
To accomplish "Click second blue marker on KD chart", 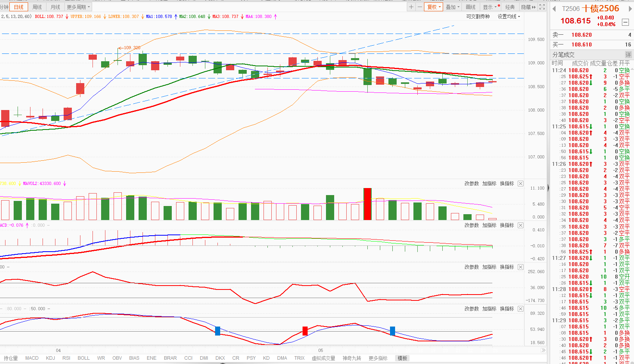I will (392, 331).
